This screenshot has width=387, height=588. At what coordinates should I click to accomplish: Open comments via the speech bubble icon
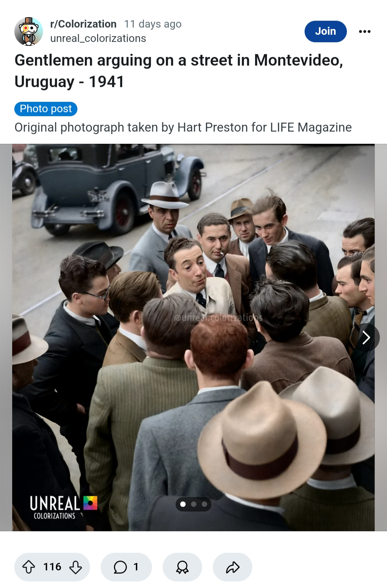(x=126, y=567)
